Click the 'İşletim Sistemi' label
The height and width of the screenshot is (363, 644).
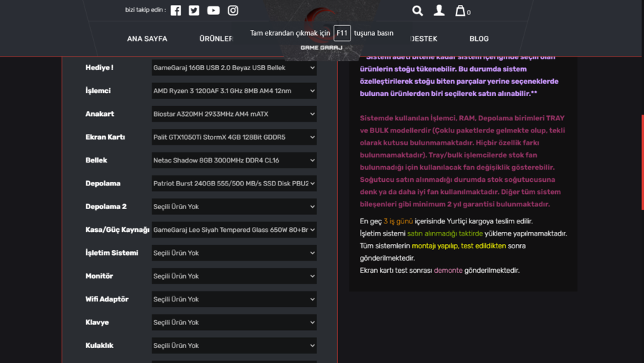pos(112,253)
